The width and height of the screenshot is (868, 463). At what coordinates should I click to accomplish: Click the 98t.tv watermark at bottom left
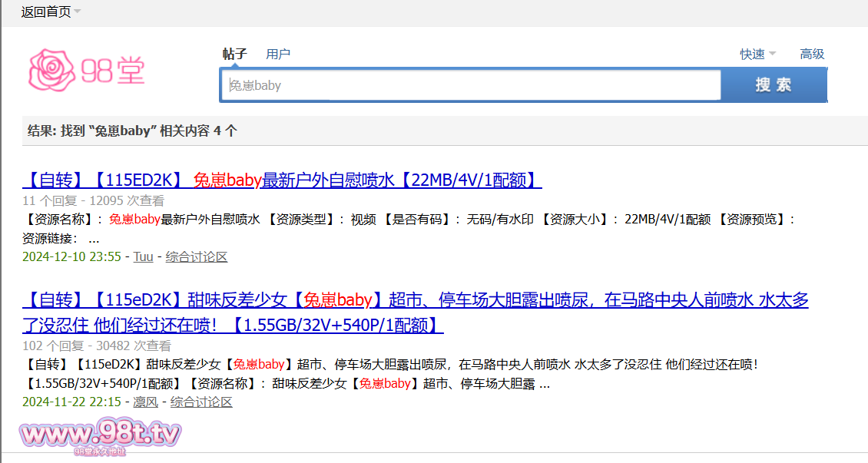100,436
